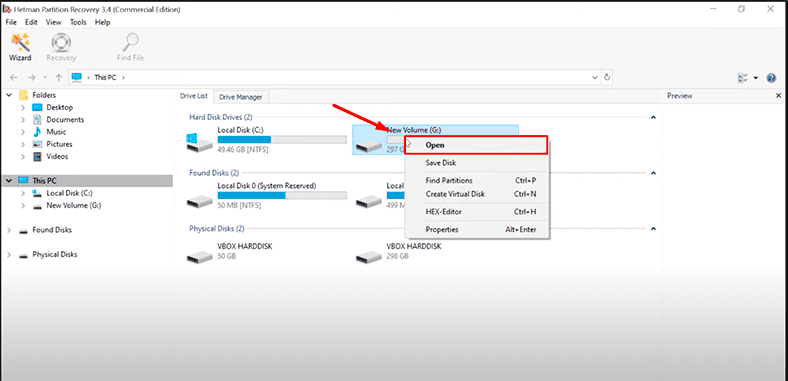Click New Volume (G:) drive icon
The image size is (788, 381).
pos(368,146)
